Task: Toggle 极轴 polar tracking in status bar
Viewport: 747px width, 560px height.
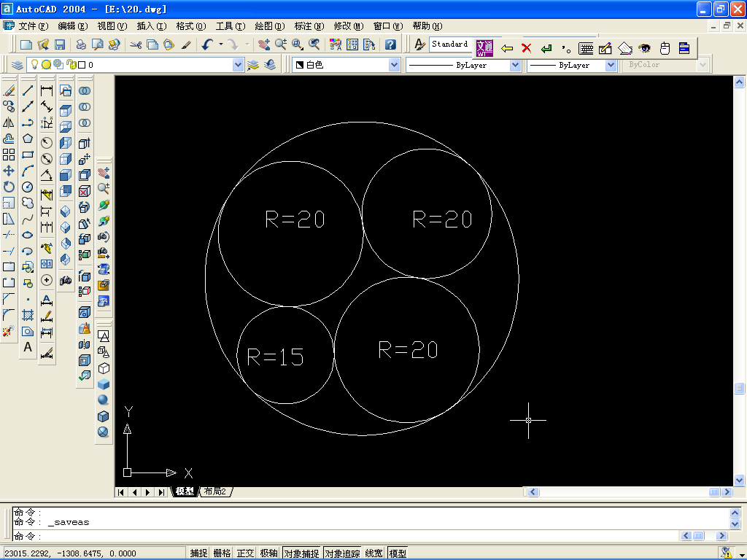Action: [268, 553]
